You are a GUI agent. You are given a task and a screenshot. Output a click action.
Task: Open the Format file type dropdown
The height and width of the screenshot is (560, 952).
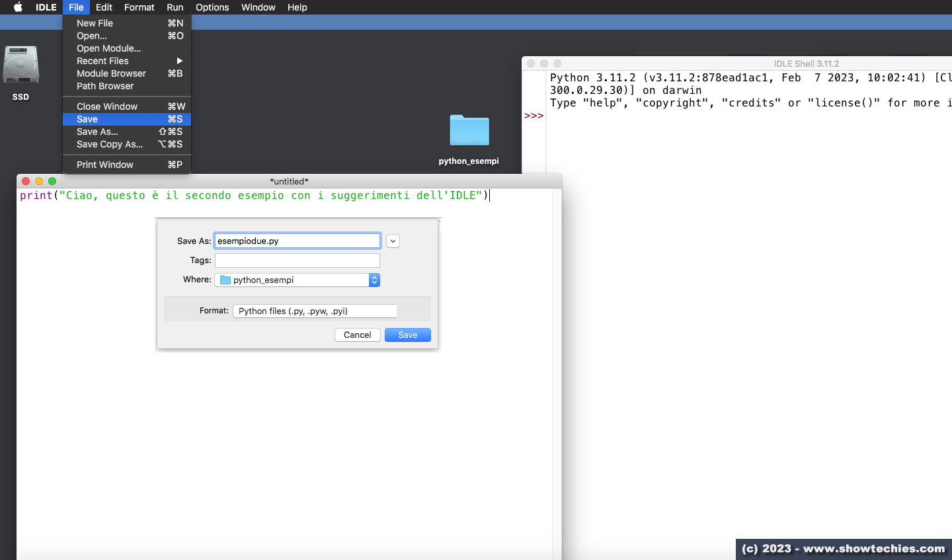[x=315, y=311]
